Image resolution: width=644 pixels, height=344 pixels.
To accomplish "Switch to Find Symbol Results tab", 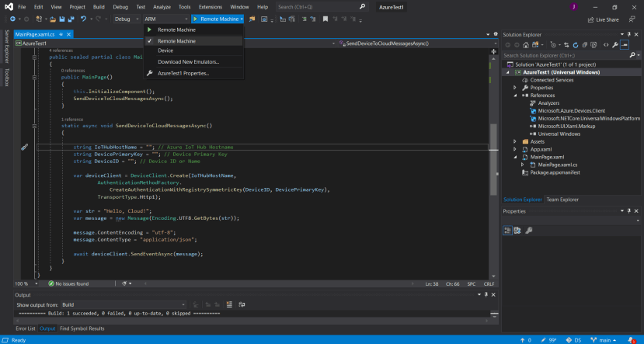I will pyautogui.click(x=82, y=328).
